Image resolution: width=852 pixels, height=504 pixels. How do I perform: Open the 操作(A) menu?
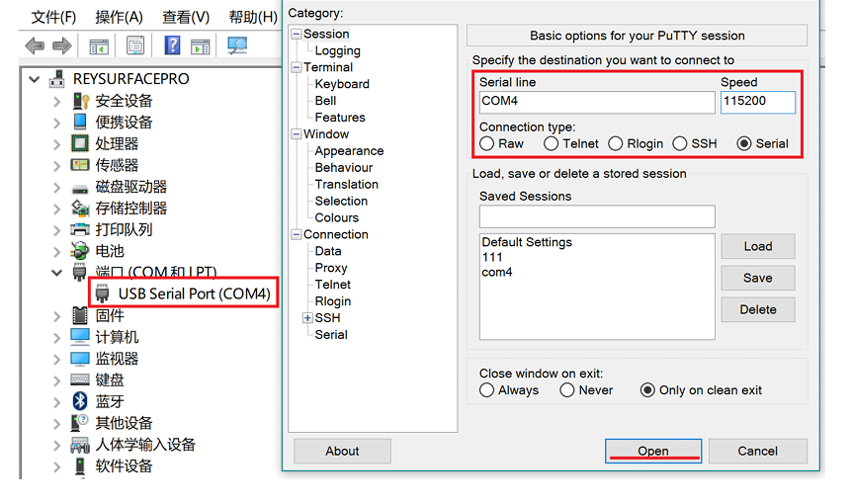click(x=119, y=17)
